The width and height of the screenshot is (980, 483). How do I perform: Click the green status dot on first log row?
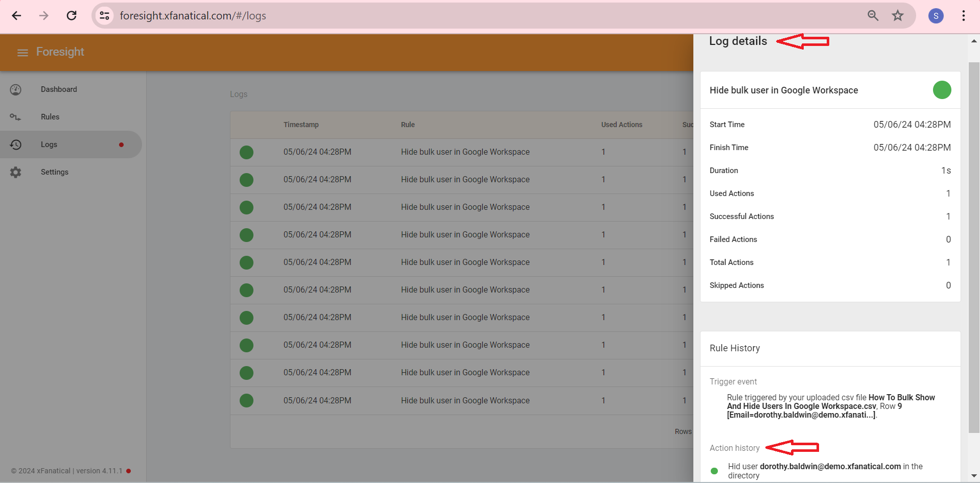point(246,152)
